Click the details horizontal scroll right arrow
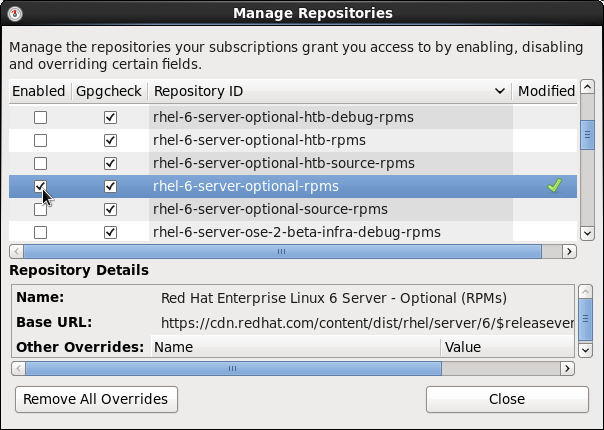The height and width of the screenshot is (430, 604). click(567, 368)
